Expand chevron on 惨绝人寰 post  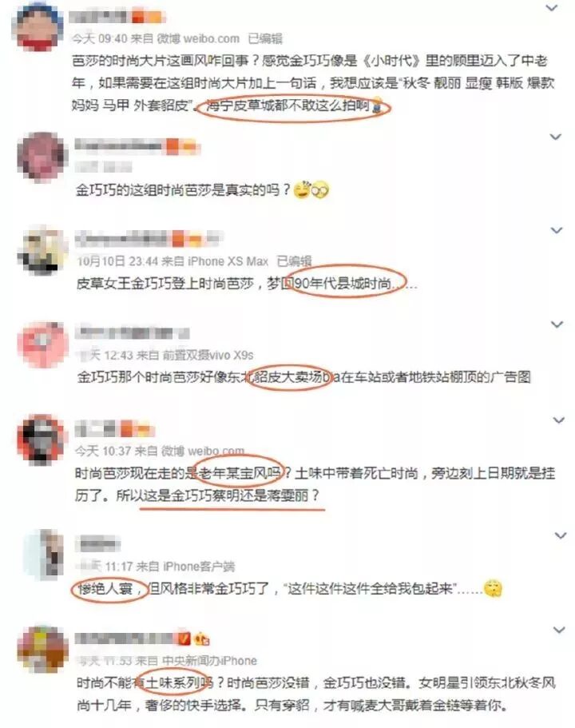pyautogui.click(x=561, y=535)
